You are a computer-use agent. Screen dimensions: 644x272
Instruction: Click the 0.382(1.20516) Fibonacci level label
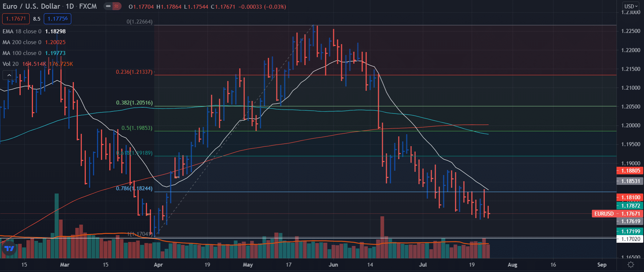click(x=134, y=103)
